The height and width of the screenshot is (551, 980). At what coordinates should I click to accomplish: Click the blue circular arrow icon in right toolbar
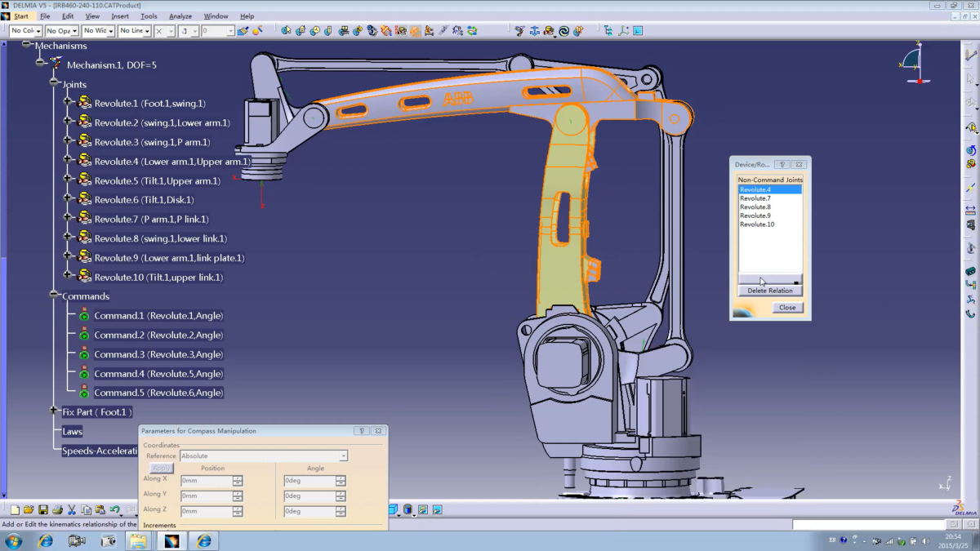[971, 150]
